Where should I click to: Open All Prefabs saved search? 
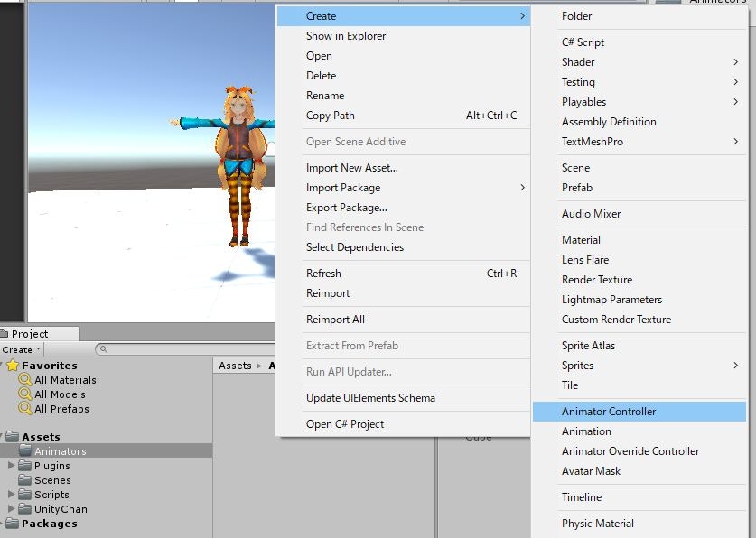[61, 409]
